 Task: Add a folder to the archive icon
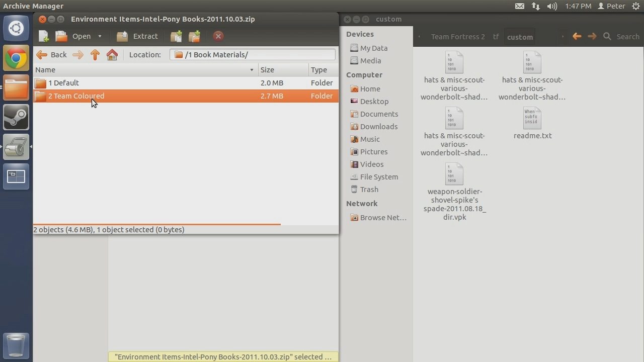[194, 36]
